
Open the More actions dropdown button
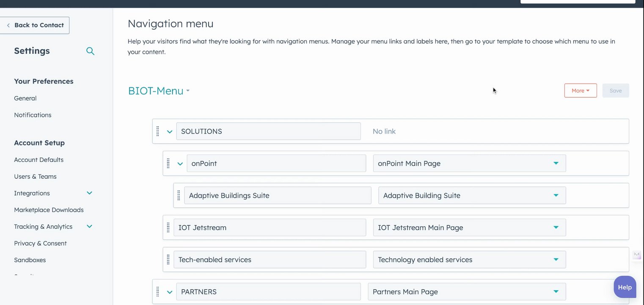[x=581, y=91]
